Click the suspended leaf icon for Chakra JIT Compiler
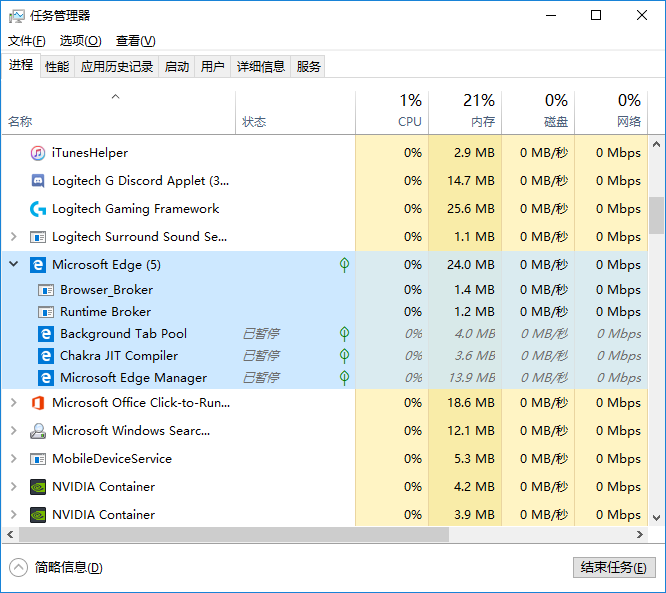The width and height of the screenshot is (666, 593). point(344,356)
